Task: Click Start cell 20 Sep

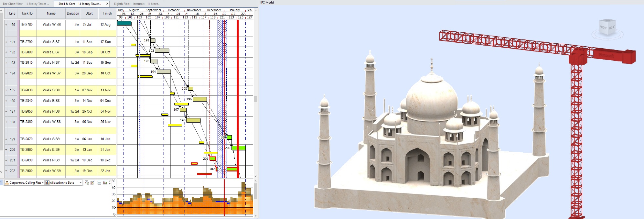Action: pyautogui.click(x=89, y=73)
